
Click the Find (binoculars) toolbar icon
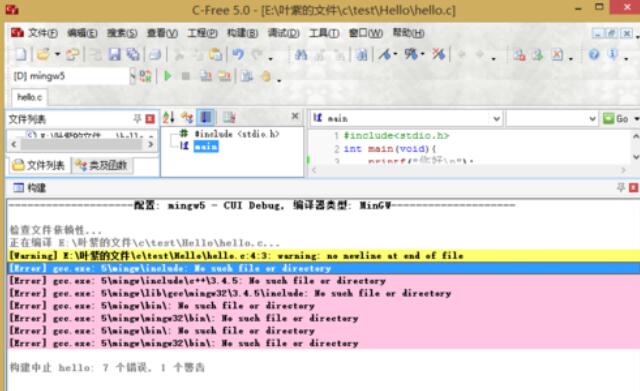click(x=301, y=54)
